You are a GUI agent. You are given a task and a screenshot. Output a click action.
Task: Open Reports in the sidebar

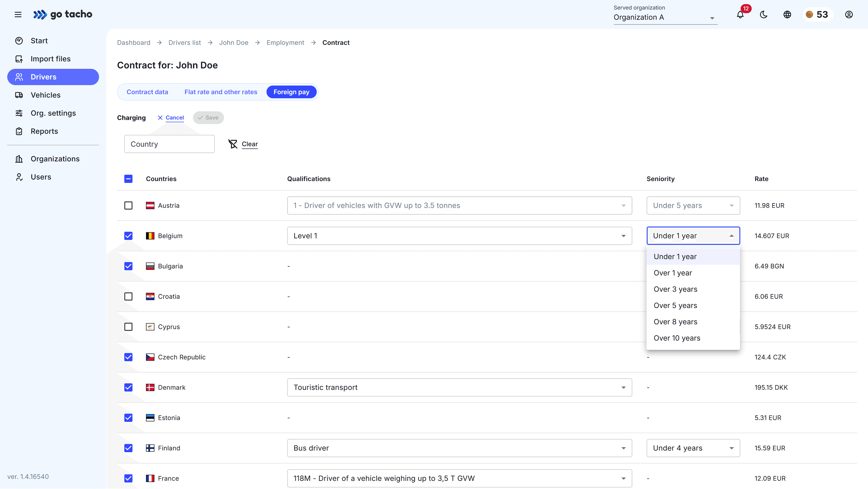[x=44, y=131]
